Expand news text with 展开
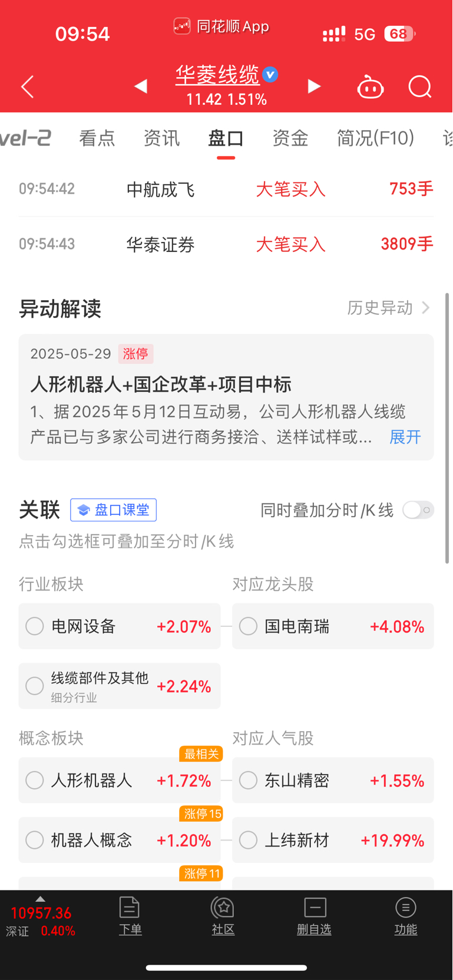 click(x=405, y=437)
